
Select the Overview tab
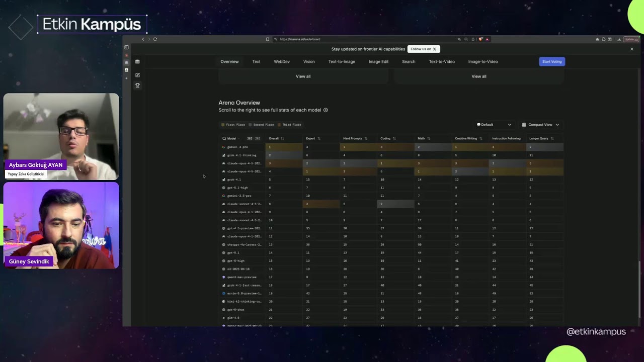tap(229, 62)
